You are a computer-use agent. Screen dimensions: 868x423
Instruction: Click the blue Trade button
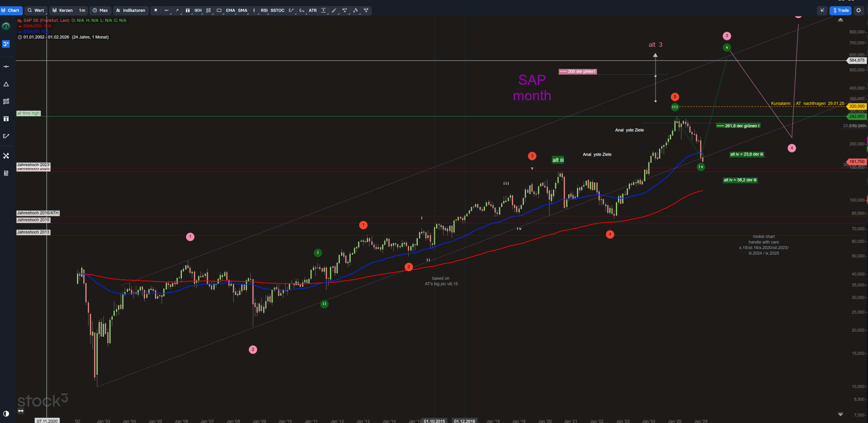(841, 10)
